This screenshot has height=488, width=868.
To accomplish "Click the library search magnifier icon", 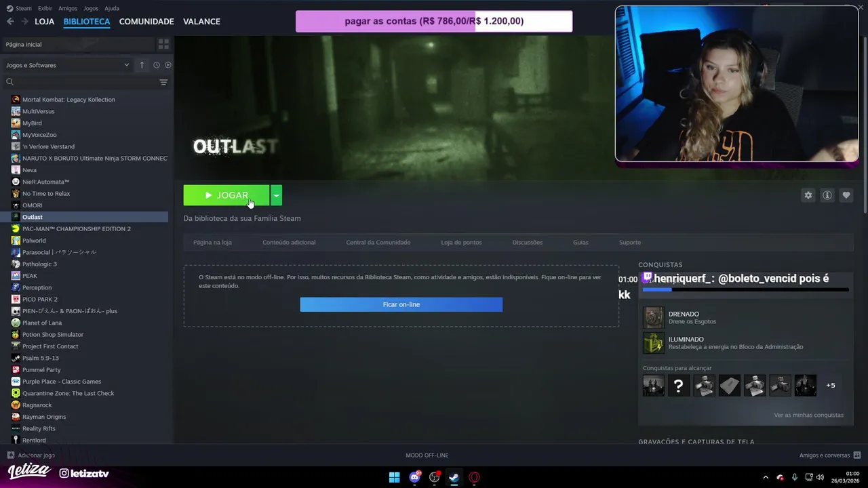I will (x=9, y=82).
